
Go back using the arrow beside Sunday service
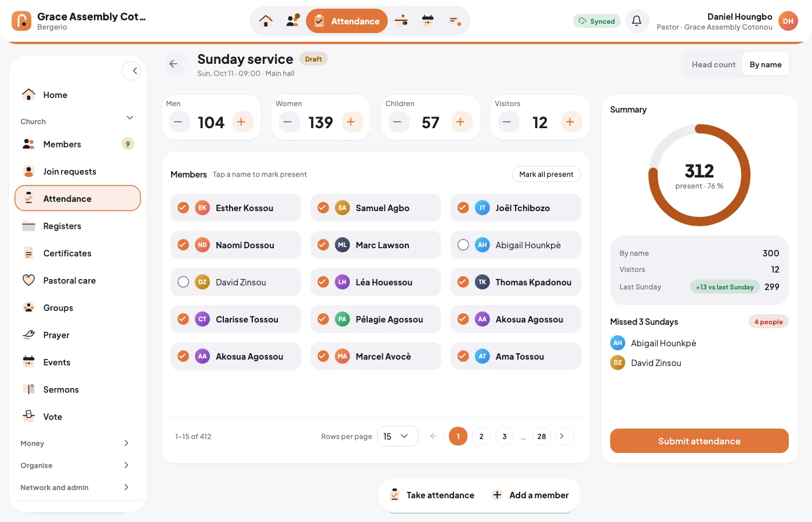(x=173, y=64)
